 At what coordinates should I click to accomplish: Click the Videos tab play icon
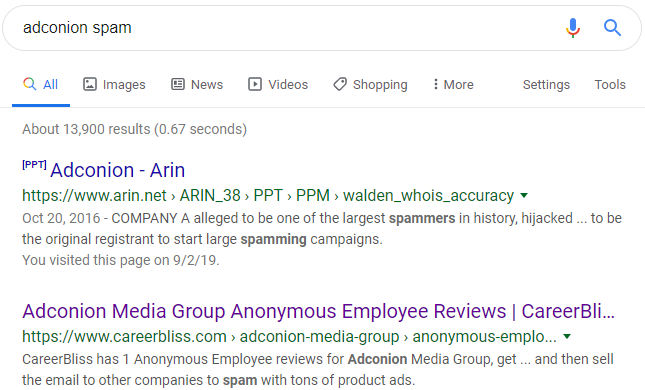point(255,84)
